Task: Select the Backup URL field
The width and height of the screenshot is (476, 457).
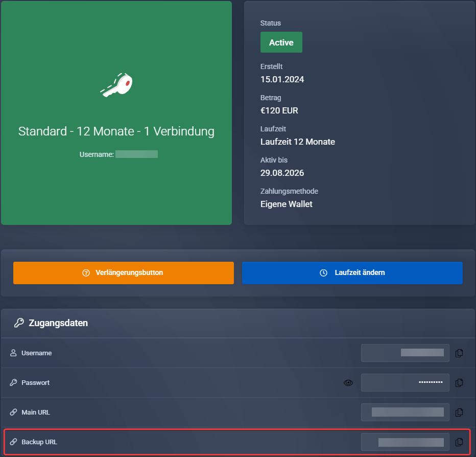Action: pos(404,442)
